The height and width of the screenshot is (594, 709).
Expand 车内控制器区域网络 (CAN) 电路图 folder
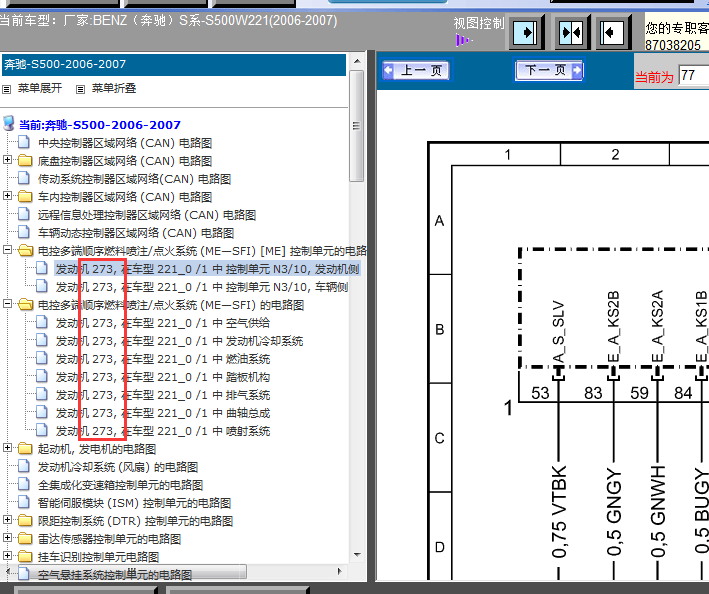pos(7,196)
